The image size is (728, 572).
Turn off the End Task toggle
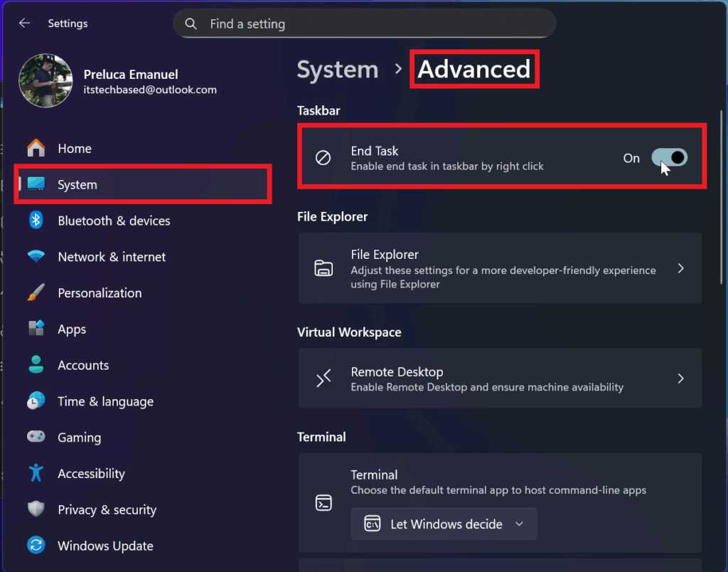click(669, 158)
